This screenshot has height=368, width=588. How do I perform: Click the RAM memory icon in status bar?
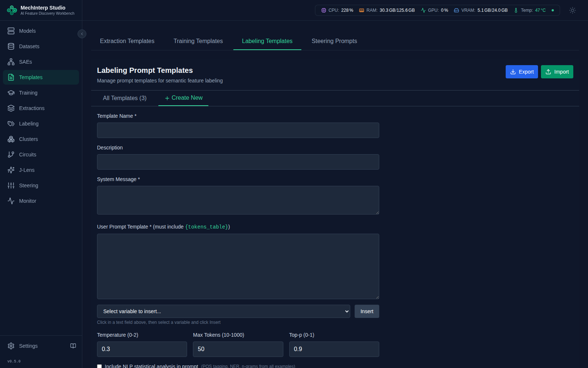[362, 10]
